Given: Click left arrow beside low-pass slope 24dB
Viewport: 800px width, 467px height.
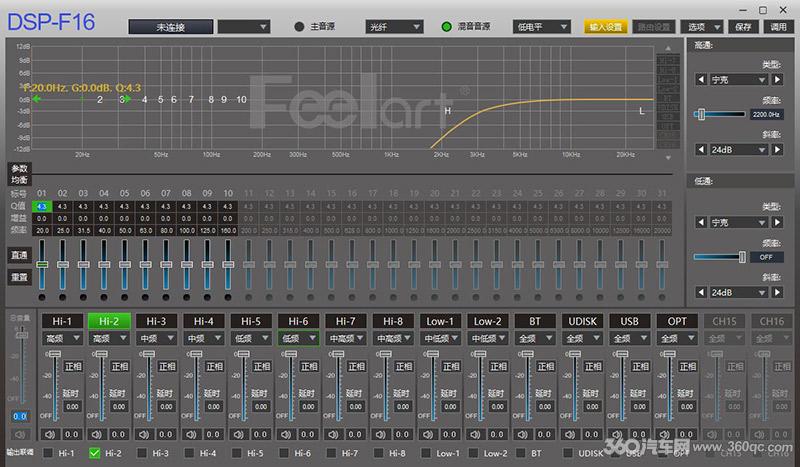Looking at the screenshot, I should (701, 292).
